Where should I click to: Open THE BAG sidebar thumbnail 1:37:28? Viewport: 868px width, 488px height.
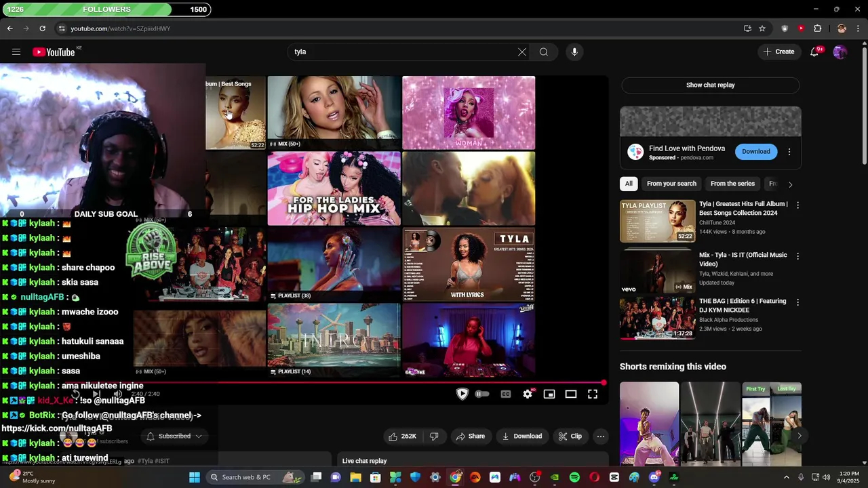(x=657, y=318)
